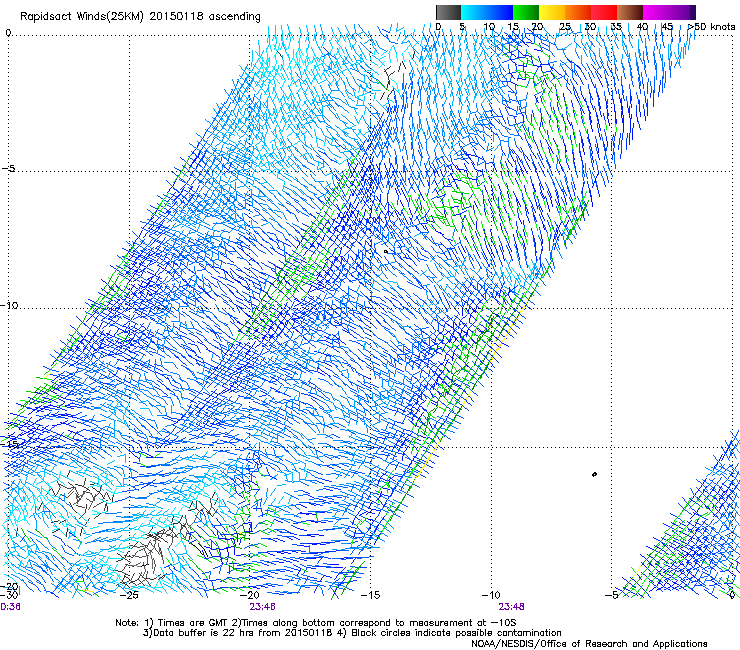Click the purple '23:46' time label
The height and width of the screenshot is (650, 740).
pos(262,607)
